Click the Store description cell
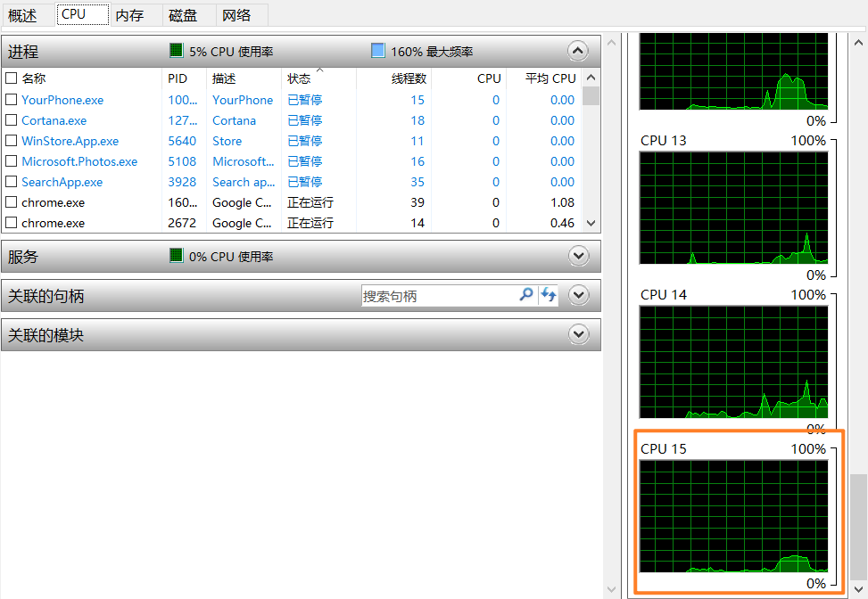Screen dimensions: 868x599 227,141
